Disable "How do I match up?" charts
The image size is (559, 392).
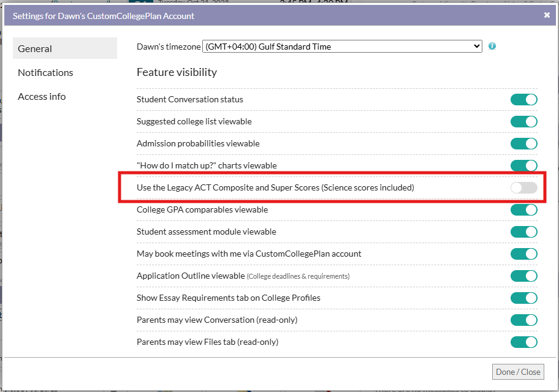tap(523, 166)
